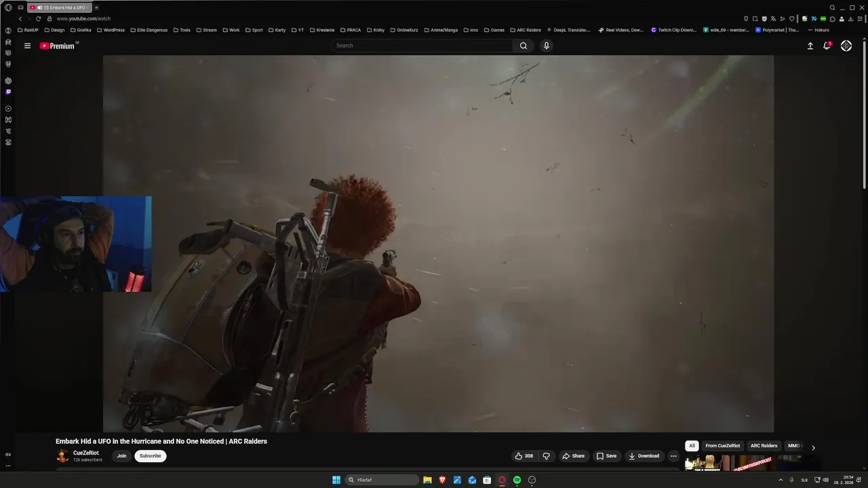The height and width of the screenshot is (488, 868).
Task: Open 'Polymarket' bookmark
Action: tap(778, 30)
